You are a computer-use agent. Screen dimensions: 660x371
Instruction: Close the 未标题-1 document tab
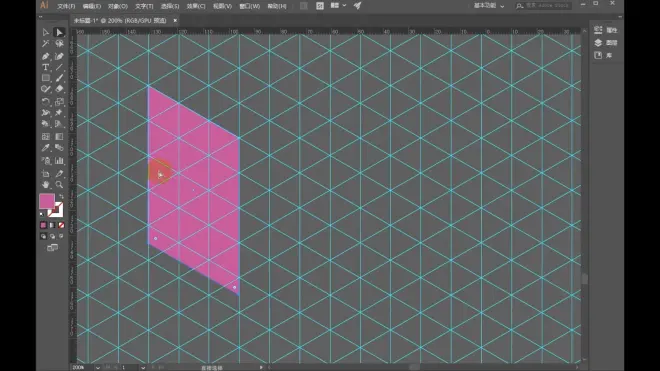(175, 20)
